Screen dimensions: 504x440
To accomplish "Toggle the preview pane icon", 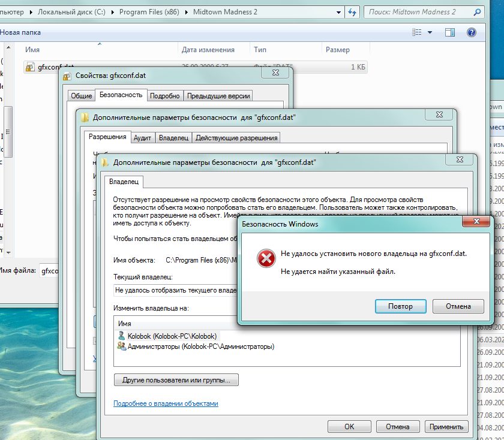I will click(449, 32).
